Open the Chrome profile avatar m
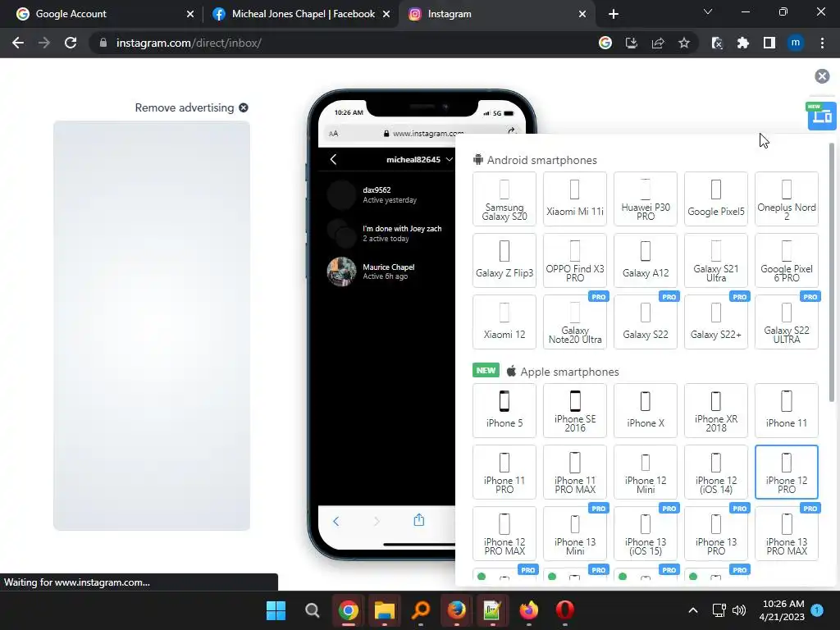 click(796, 43)
